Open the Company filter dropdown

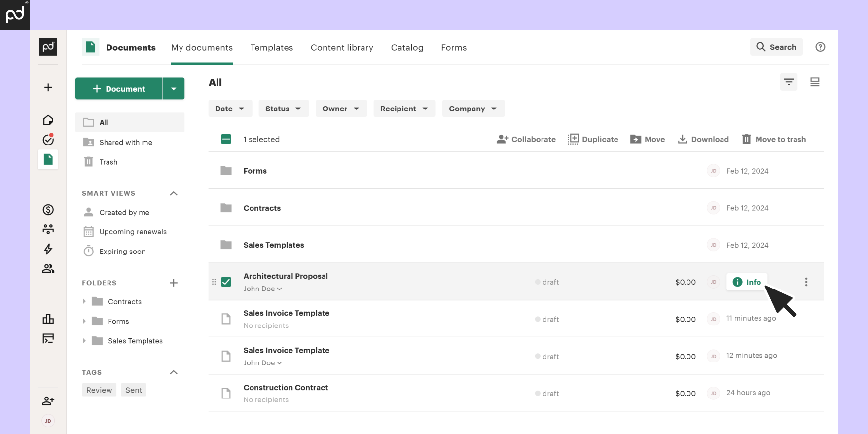tap(473, 108)
